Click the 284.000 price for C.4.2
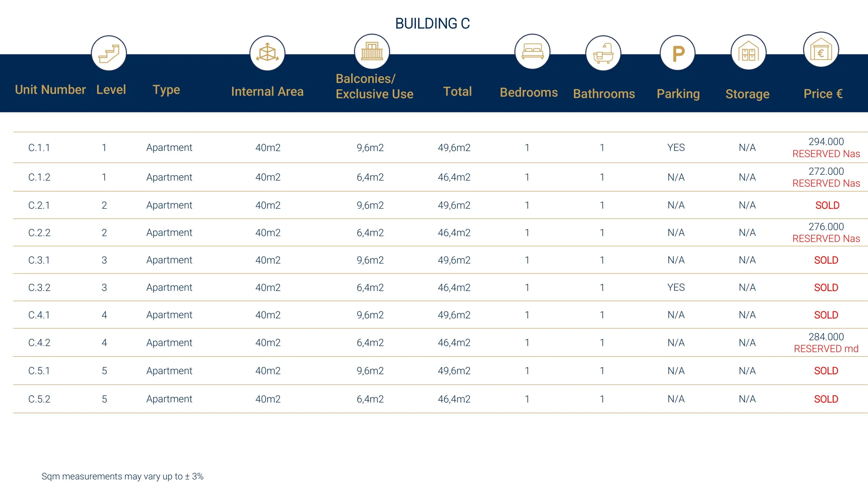This screenshot has width=868, height=488. click(x=826, y=337)
